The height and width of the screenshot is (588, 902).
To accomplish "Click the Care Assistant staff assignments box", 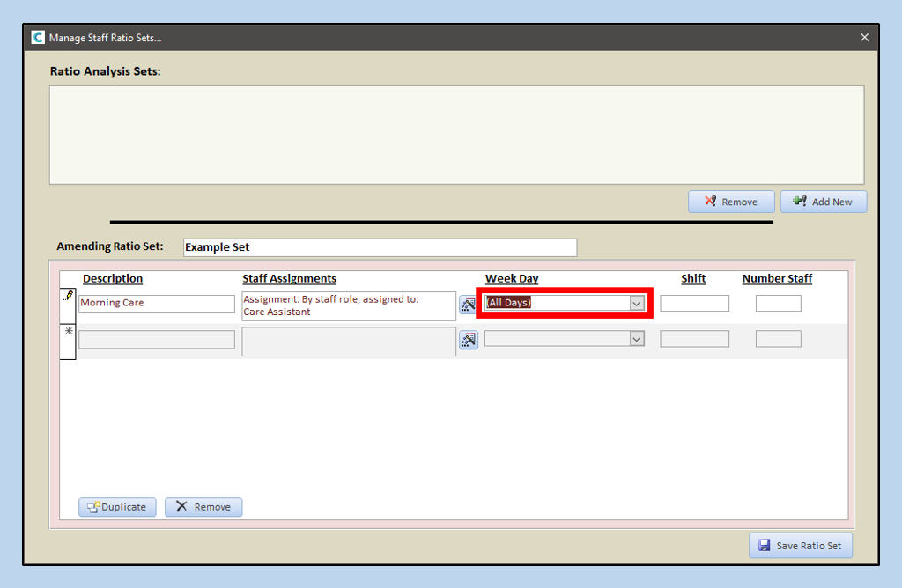I will 349,305.
